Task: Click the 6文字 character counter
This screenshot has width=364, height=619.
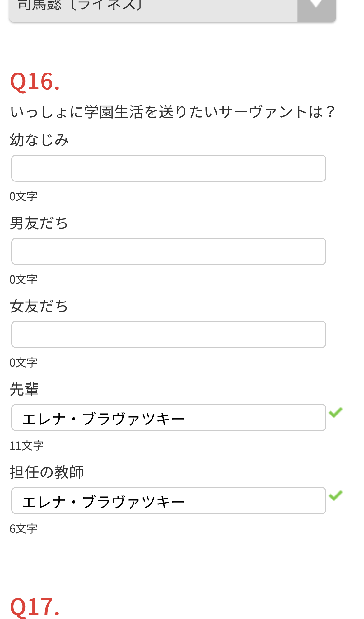Action: (x=23, y=529)
